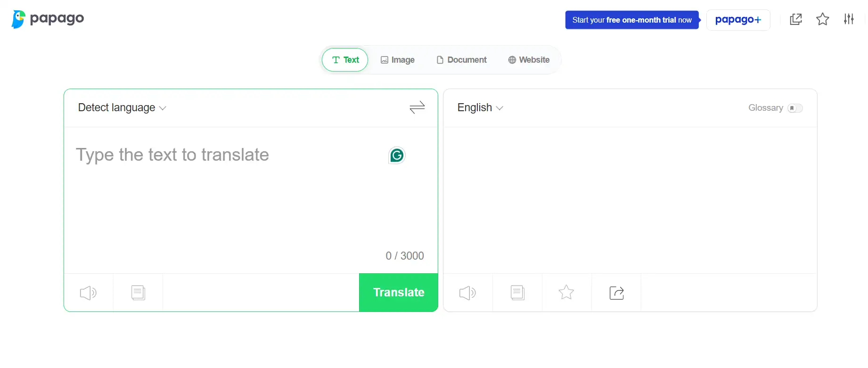868x368 pixels.
Task: Open the English target language dropdown
Action: click(x=480, y=107)
